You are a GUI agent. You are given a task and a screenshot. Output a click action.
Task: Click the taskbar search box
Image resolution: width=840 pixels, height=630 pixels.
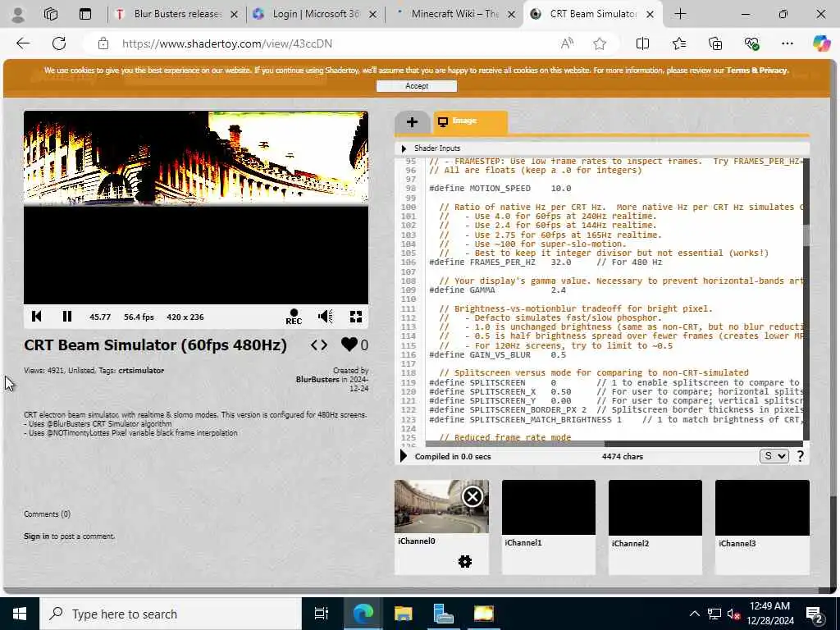tap(171, 614)
